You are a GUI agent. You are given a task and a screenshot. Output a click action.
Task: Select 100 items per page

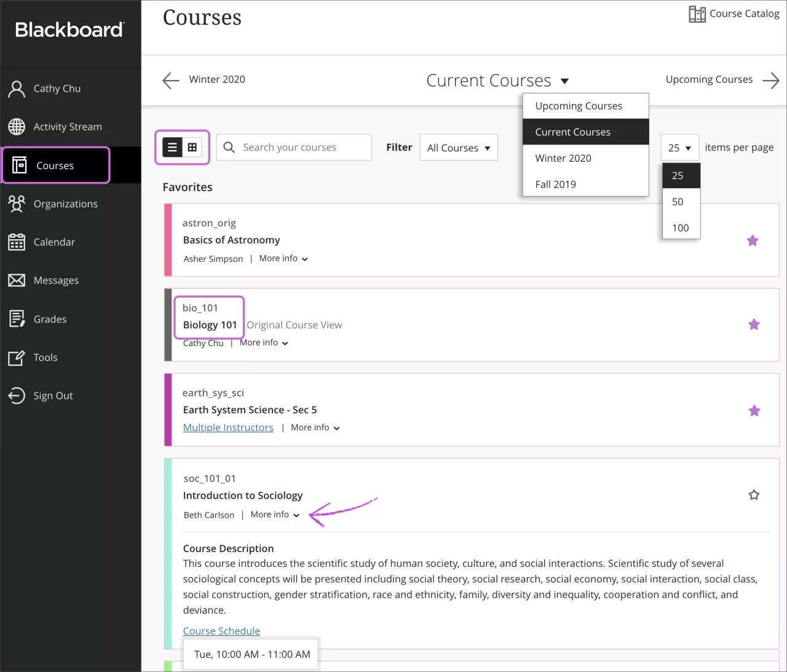pyautogui.click(x=681, y=227)
